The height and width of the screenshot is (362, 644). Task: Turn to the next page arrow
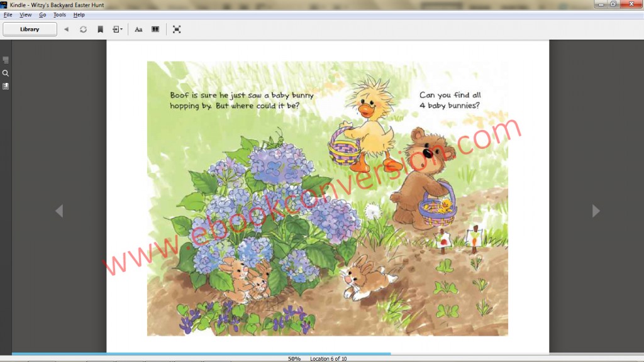[x=596, y=211]
